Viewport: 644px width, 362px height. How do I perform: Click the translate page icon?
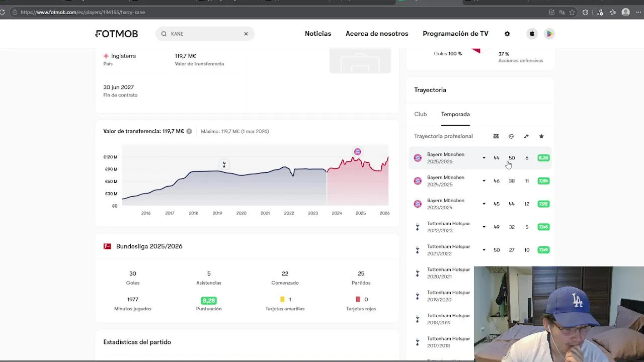pyautogui.click(x=562, y=12)
